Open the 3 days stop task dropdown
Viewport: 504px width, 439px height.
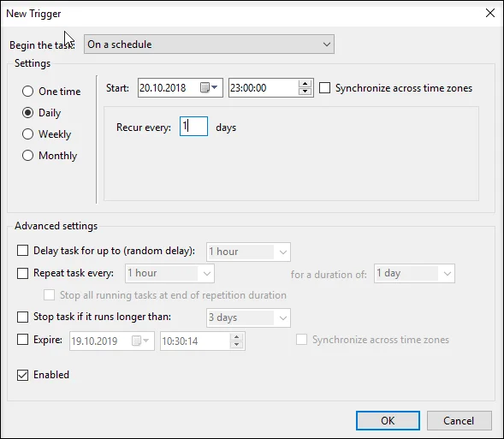[248, 317]
